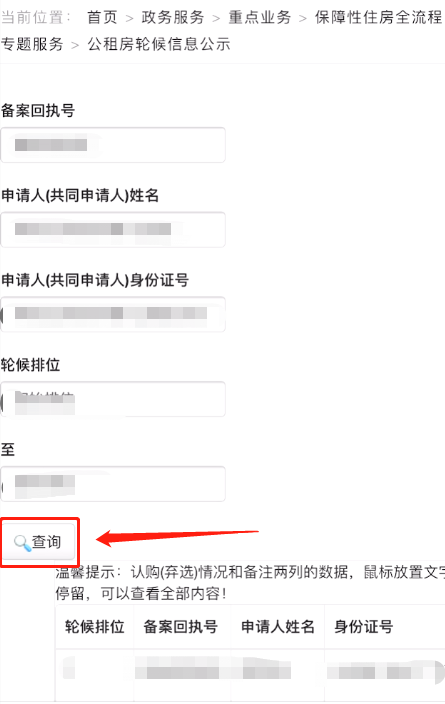Focus the 轮候排位 start input field
The height and width of the screenshot is (704, 445).
113,399
